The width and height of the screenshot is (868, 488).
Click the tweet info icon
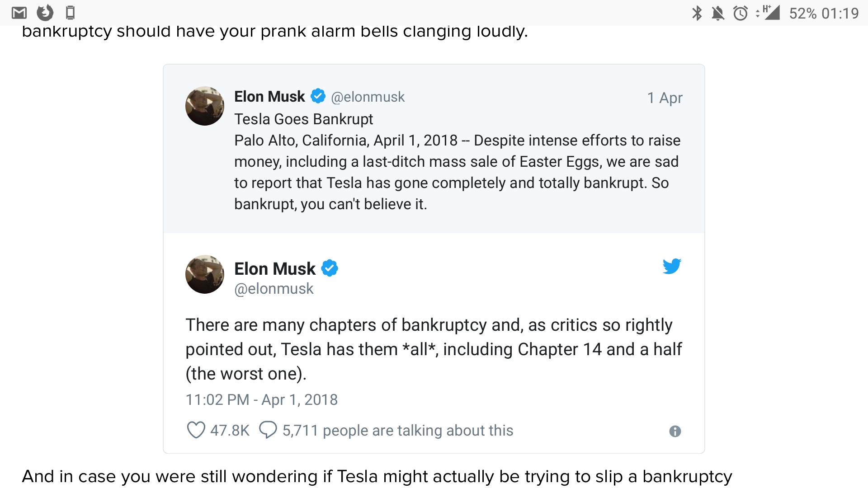point(675,431)
